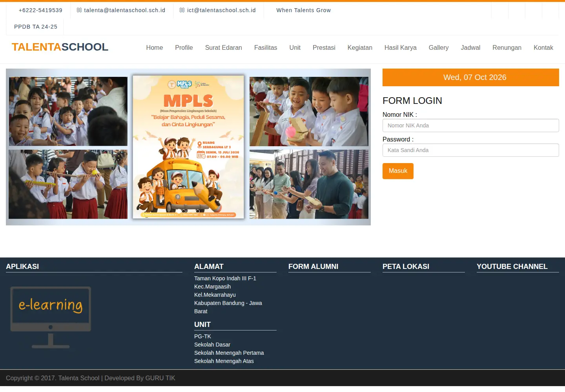Focus the Nomor NIK input field

(x=471, y=125)
